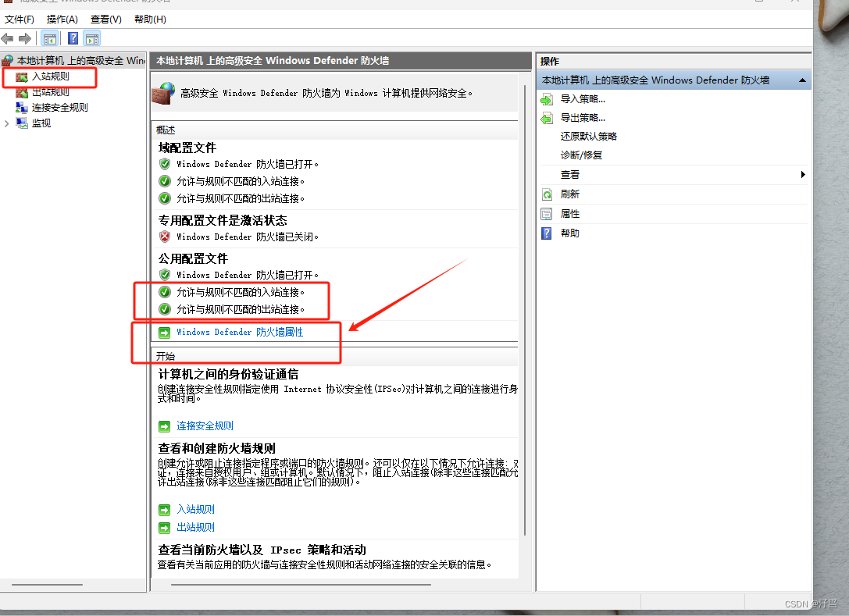Click the 刷新 refresh icon

pos(547,194)
